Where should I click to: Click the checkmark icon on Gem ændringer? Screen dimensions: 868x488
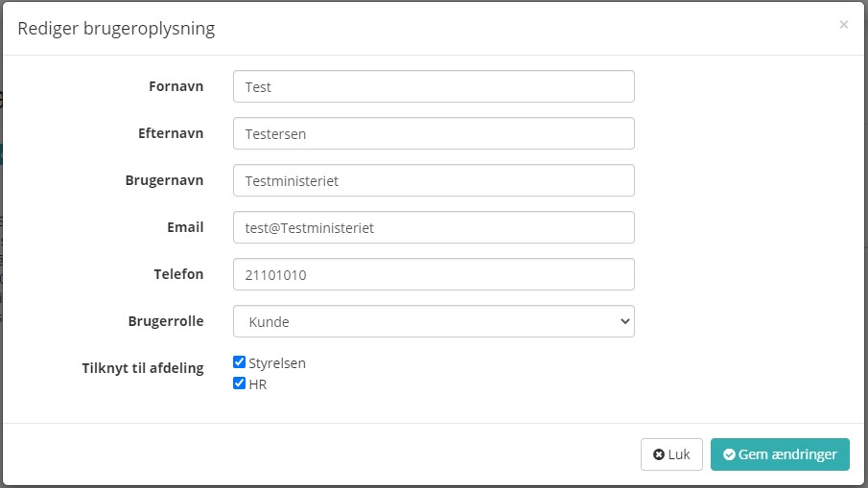(x=729, y=454)
